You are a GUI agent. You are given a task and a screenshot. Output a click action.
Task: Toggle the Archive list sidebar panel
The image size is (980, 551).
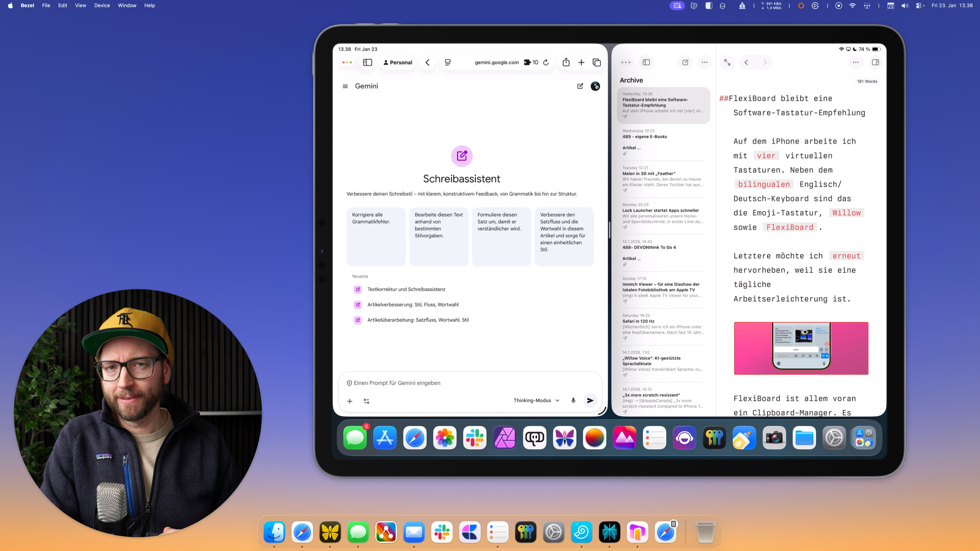tap(646, 62)
